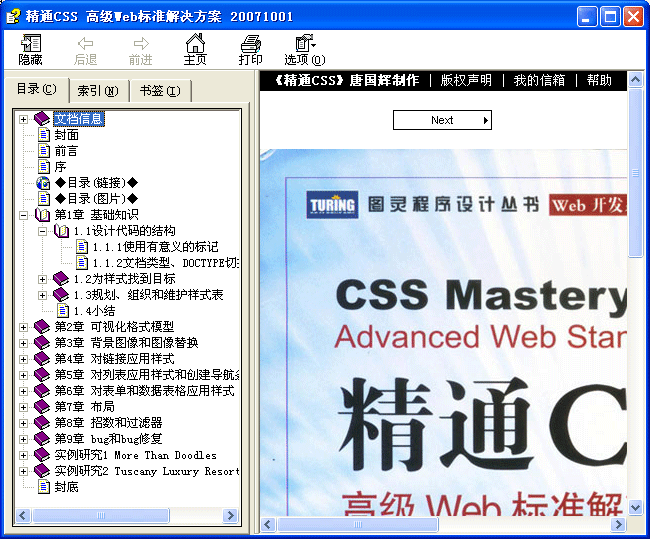Select 封底 in the contents tree
Image resolution: width=650 pixels, height=539 pixels.
(67, 487)
